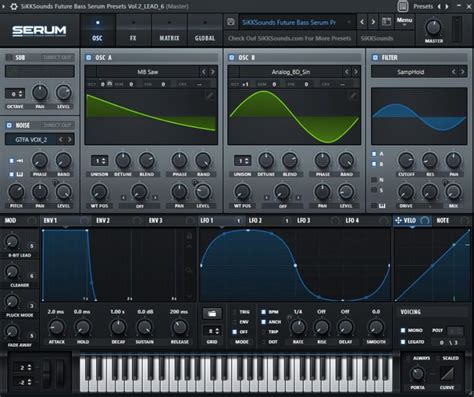Click the envelope lock icon

189,236
